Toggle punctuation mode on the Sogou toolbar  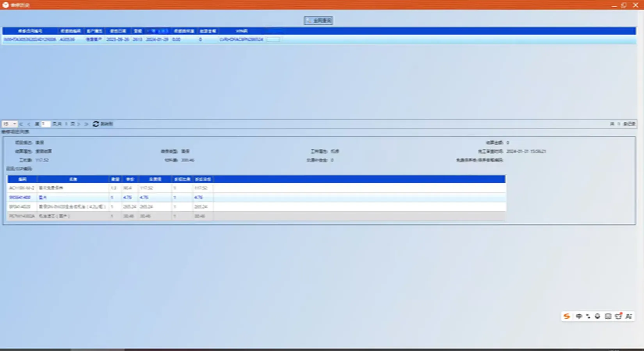[x=588, y=316]
